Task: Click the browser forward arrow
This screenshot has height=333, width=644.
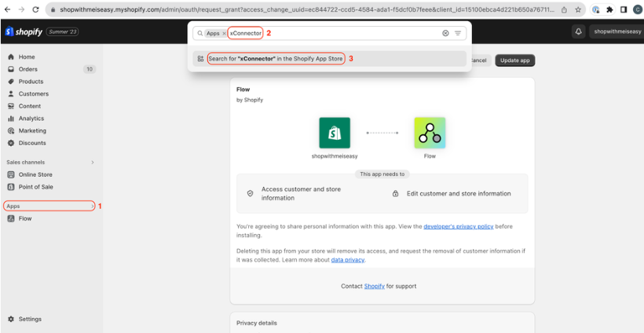Action: point(21,9)
